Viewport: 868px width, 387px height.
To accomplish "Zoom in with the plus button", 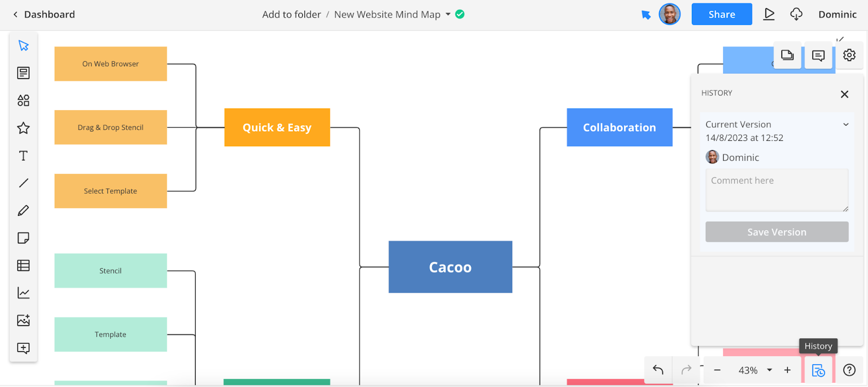I will 787,370.
